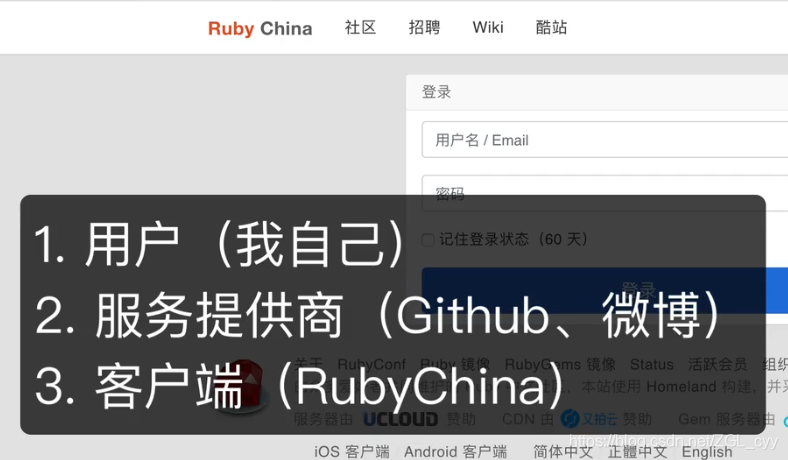This screenshot has height=460, width=788.
Task: Open the iOS 客户端 link
Action: tap(352, 451)
